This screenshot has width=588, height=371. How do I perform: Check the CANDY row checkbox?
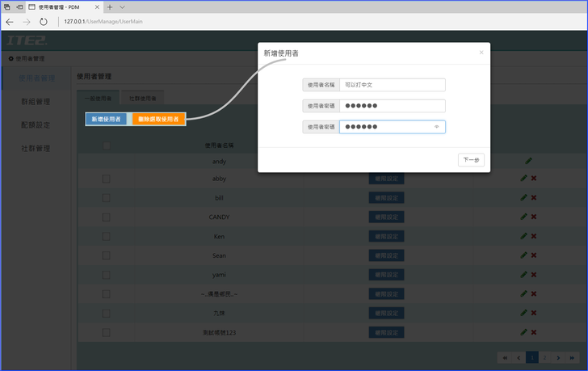point(106,217)
